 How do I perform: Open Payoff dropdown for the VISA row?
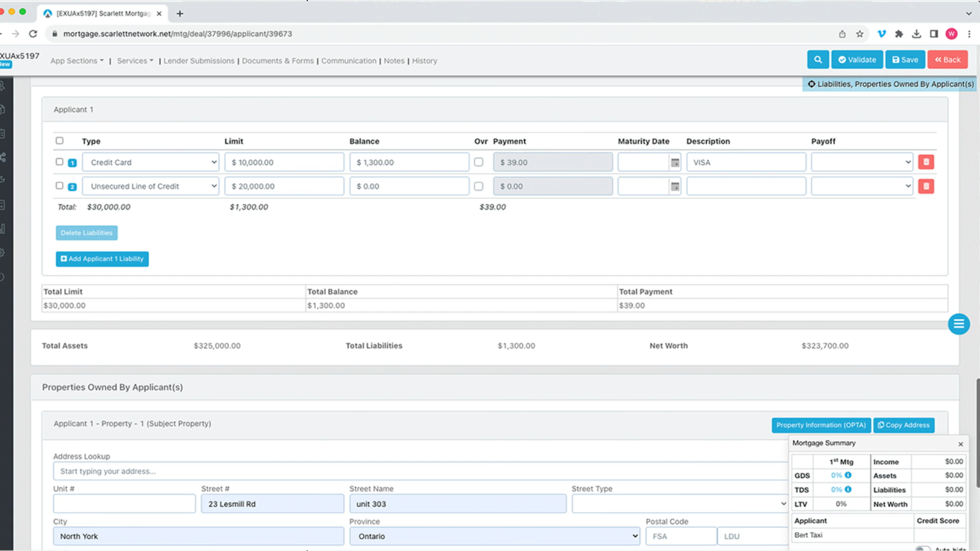click(862, 162)
